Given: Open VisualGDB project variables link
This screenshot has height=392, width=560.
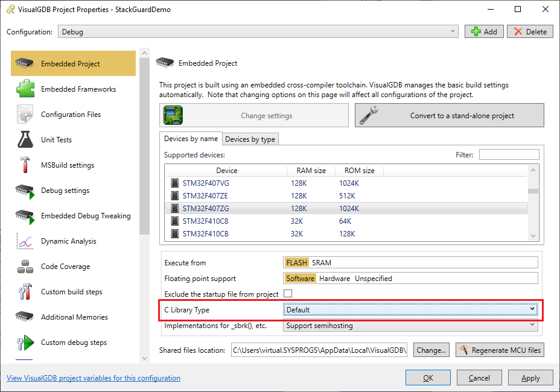Looking at the screenshot, I should (94, 378).
